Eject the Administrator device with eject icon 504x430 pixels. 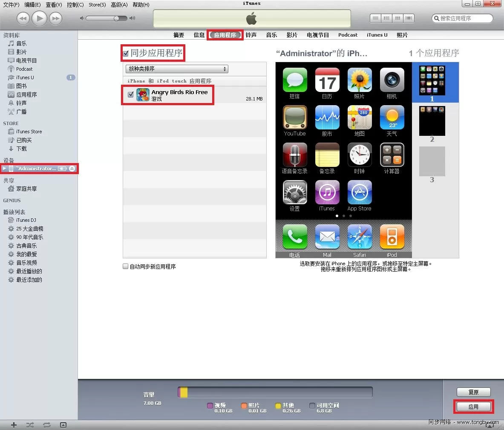(72, 169)
